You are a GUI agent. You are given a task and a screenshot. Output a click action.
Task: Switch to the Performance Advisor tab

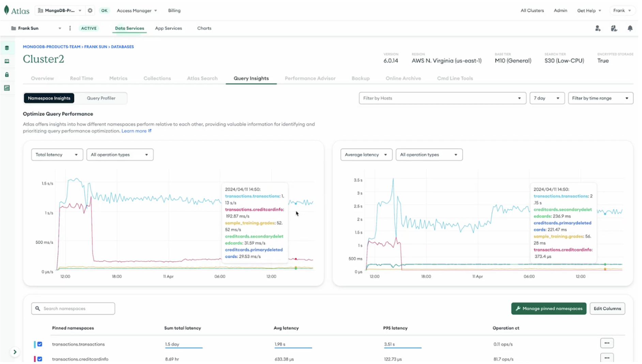pyautogui.click(x=310, y=78)
